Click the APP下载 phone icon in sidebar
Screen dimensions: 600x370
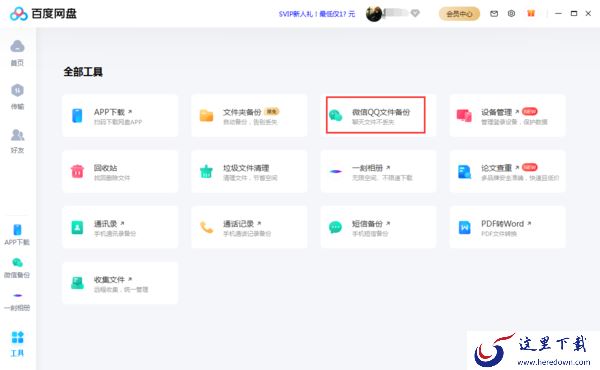click(x=17, y=230)
